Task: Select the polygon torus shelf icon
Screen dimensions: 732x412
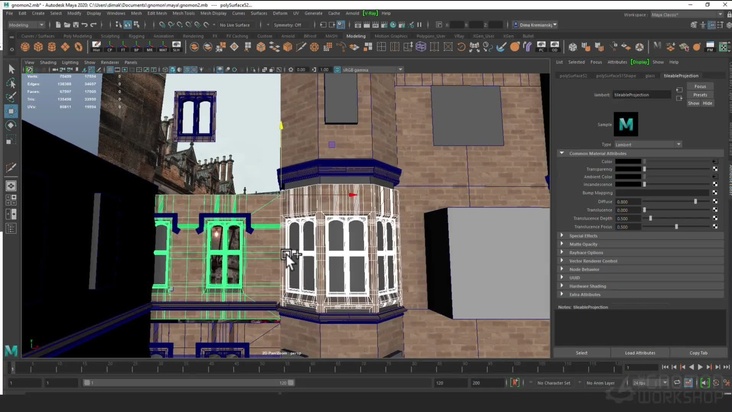Action: click(78, 47)
